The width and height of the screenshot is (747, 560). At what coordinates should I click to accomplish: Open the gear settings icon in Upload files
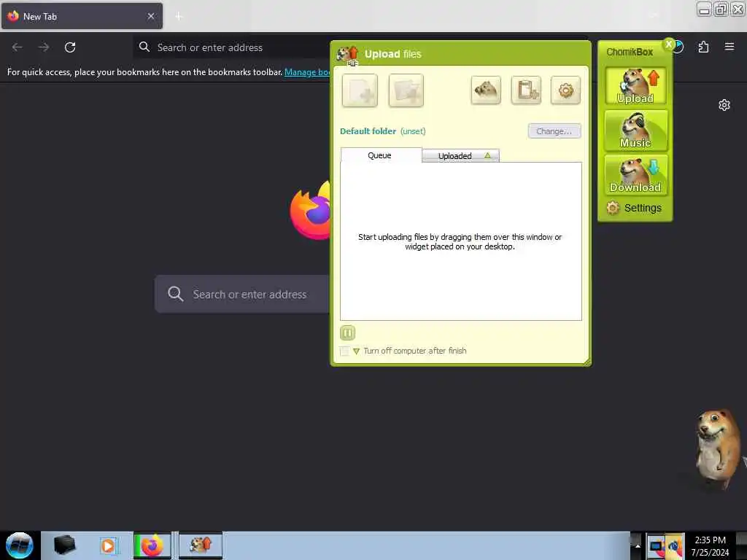tap(565, 90)
